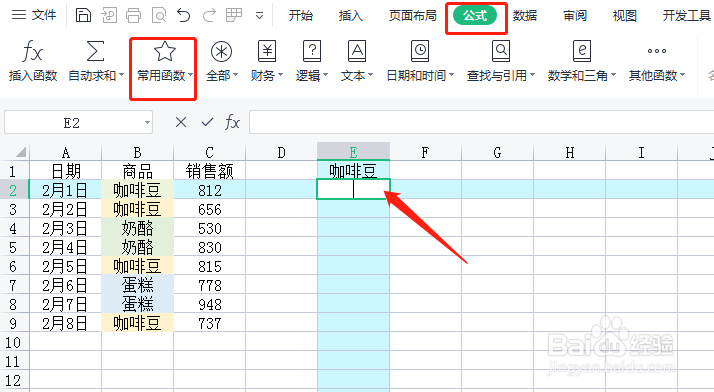Select column B header
Viewport: 714px width, 392px height.
point(138,152)
